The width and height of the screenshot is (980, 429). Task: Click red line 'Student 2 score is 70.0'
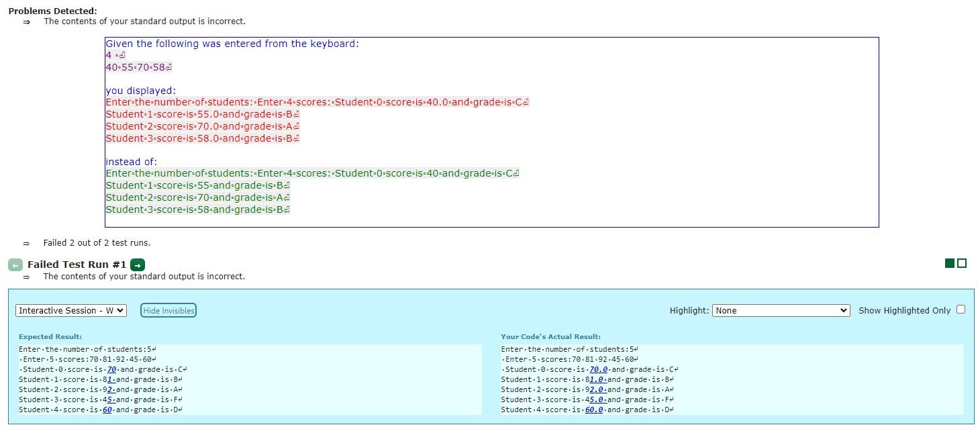(202, 126)
